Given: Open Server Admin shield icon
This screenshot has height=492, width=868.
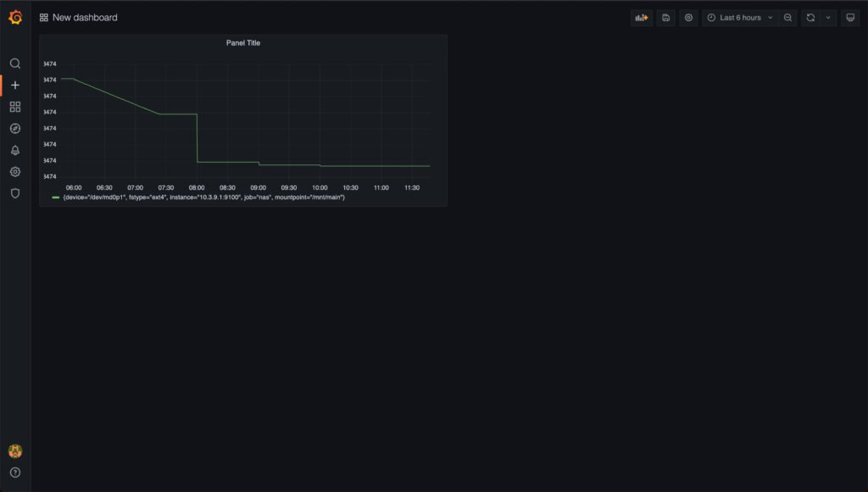Looking at the screenshot, I should (15, 193).
